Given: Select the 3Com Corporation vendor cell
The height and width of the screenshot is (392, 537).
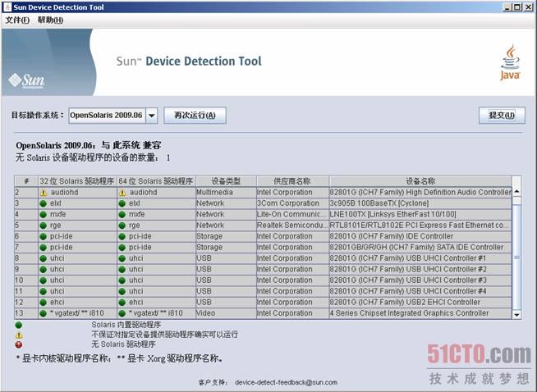Looking at the screenshot, I should (292, 203).
